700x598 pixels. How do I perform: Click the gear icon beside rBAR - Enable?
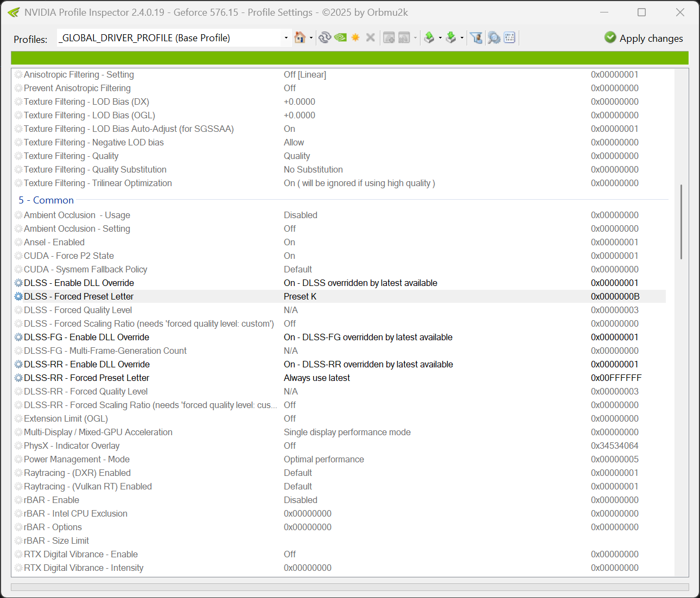click(x=18, y=500)
